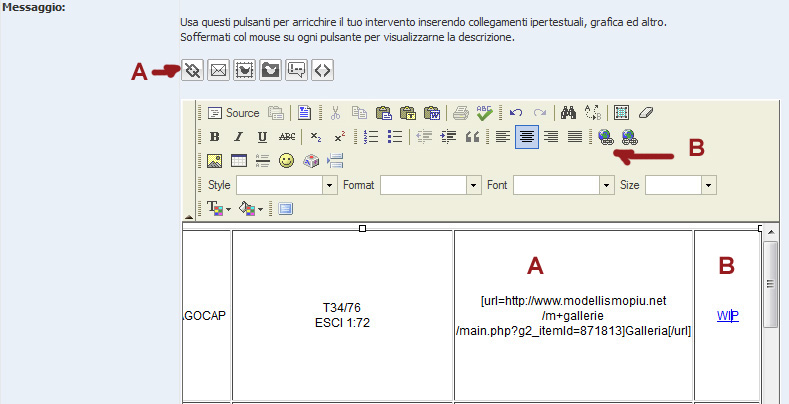Screen dimensions: 789x404
Task: Click the insert email envelope button
Action: point(218,71)
